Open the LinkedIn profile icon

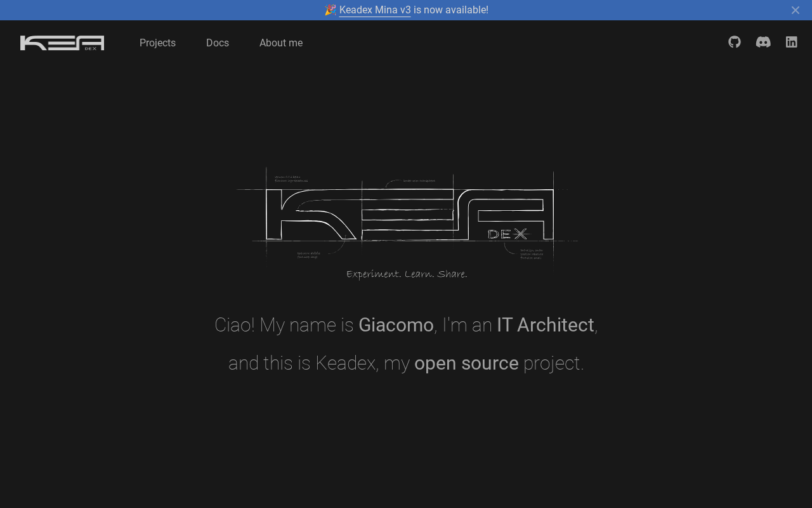791,42
